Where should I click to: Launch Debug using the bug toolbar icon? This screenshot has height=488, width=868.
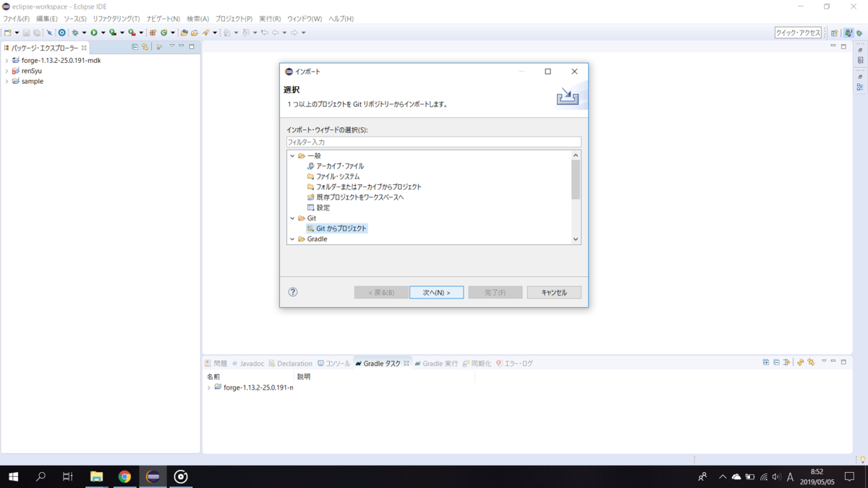click(x=76, y=33)
